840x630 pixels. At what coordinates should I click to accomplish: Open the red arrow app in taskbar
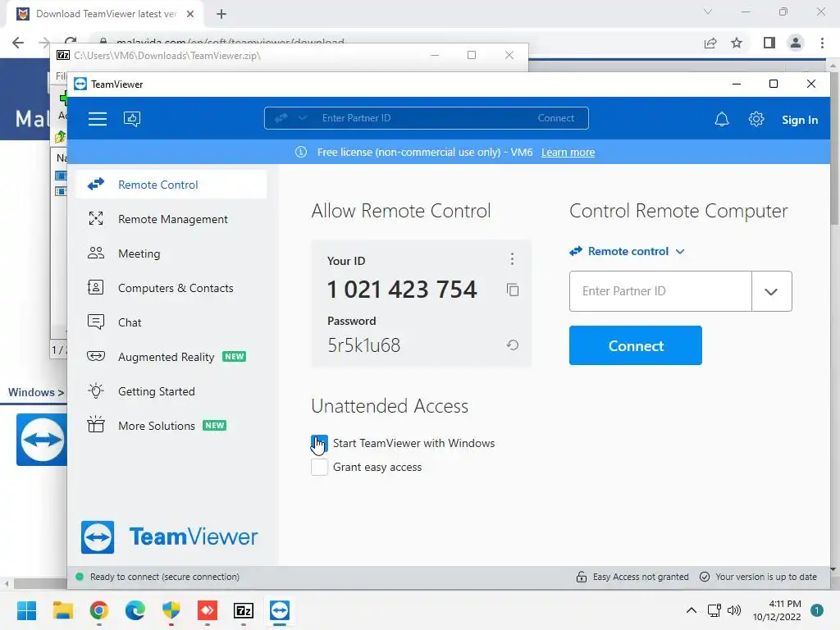pos(208,610)
